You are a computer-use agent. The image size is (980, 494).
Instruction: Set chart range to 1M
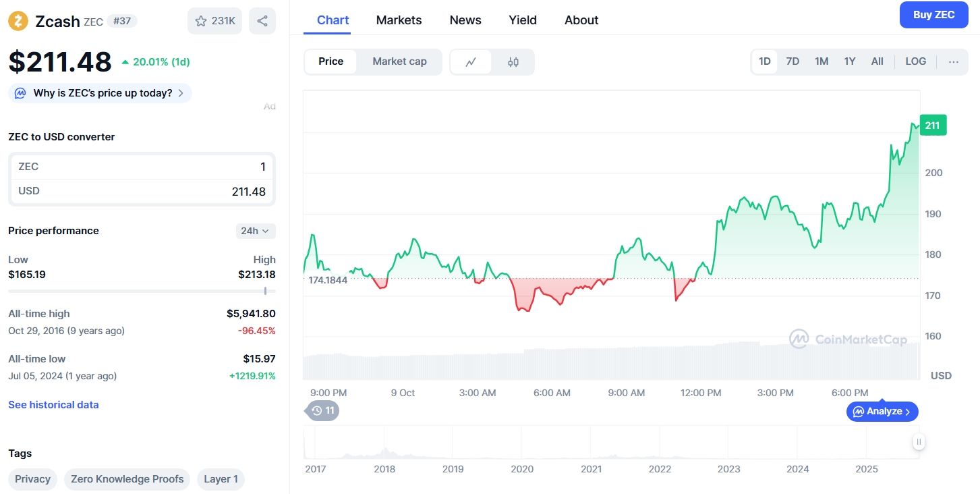tap(821, 61)
